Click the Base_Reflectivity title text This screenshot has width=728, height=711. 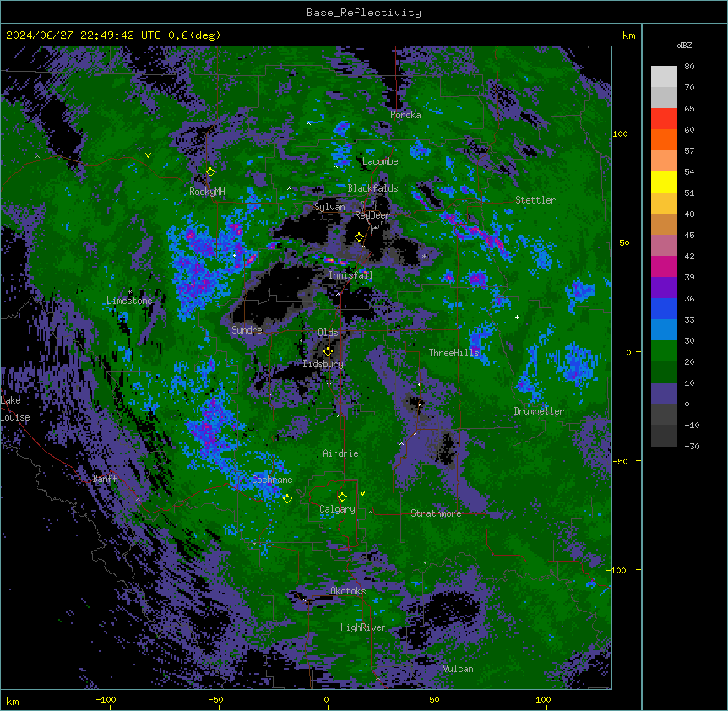(363, 13)
